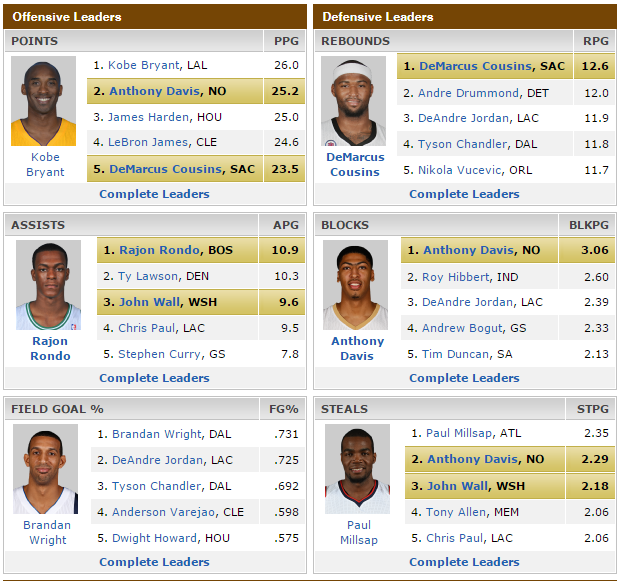Screen dimensions: 623x581
Task: Click Anthony Davis in Points list
Action: [155, 91]
